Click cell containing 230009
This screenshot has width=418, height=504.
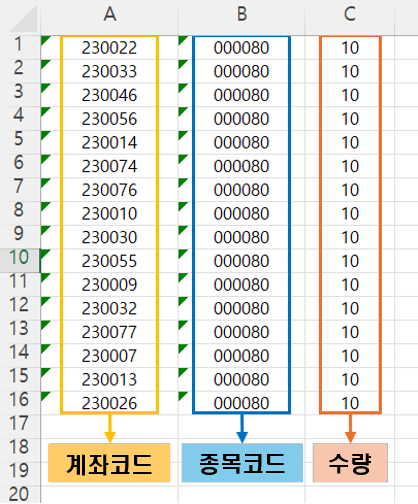point(109,284)
